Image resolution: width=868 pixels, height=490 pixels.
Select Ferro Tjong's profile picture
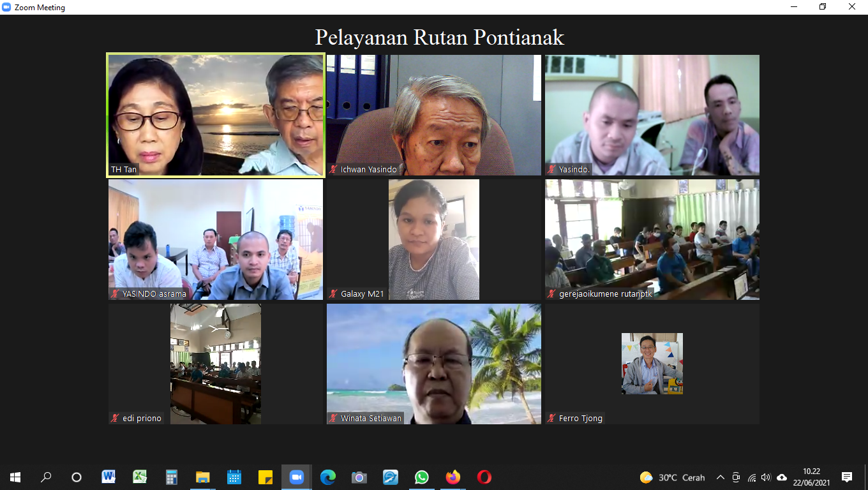(652, 364)
